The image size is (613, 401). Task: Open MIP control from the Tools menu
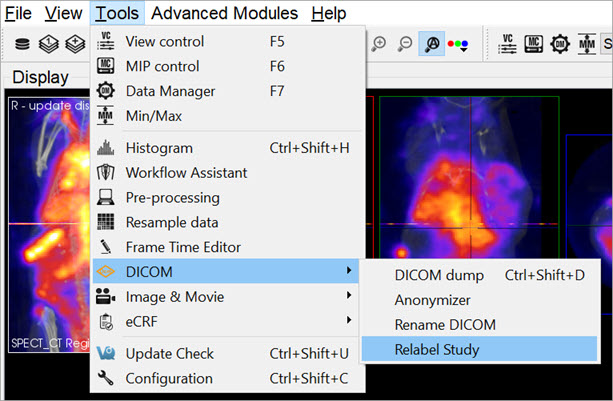click(163, 66)
